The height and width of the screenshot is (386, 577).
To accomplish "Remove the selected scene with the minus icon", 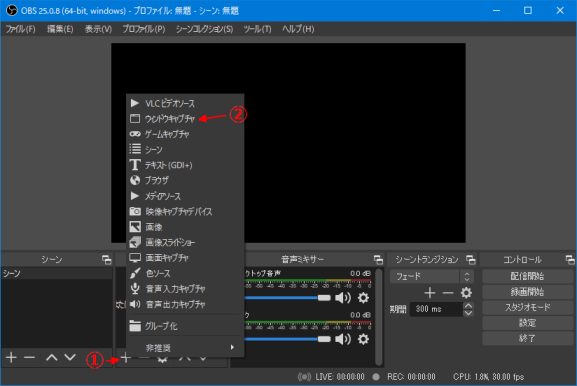I will [29, 357].
